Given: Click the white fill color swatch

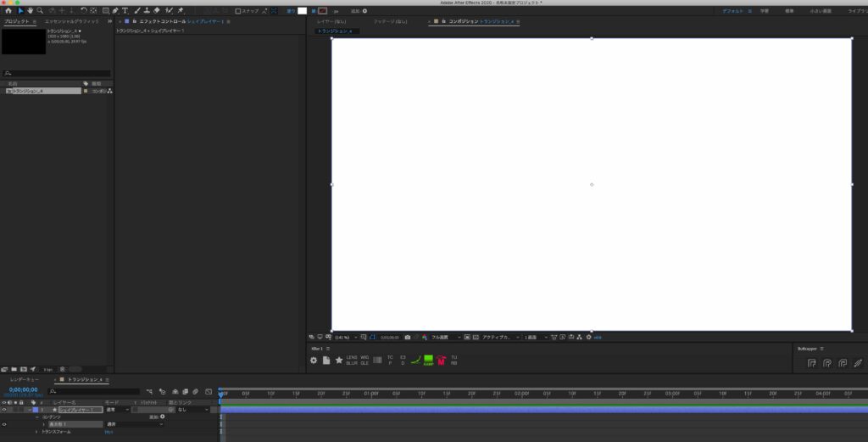Looking at the screenshot, I should coord(303,11).
